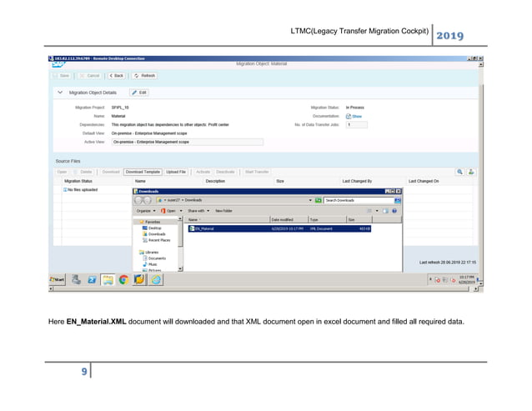The image size is (532, 411).
Task: Open the Organize dropdown menu
Action: (x=145, y=211)
